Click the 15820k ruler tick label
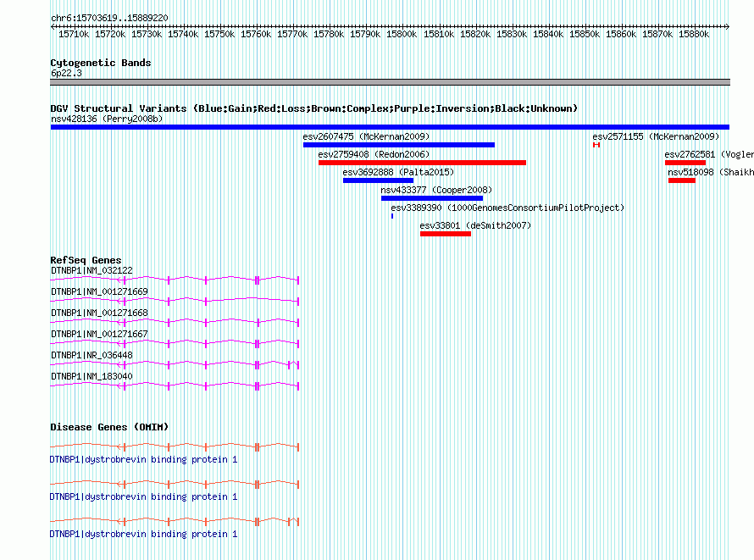Viewport: 754px width, 560px height. click(475, 34)
